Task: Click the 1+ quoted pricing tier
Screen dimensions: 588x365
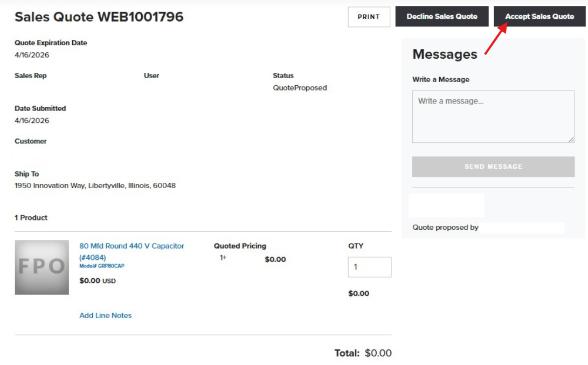Action: pyautogui.click(x=223, y=258)
